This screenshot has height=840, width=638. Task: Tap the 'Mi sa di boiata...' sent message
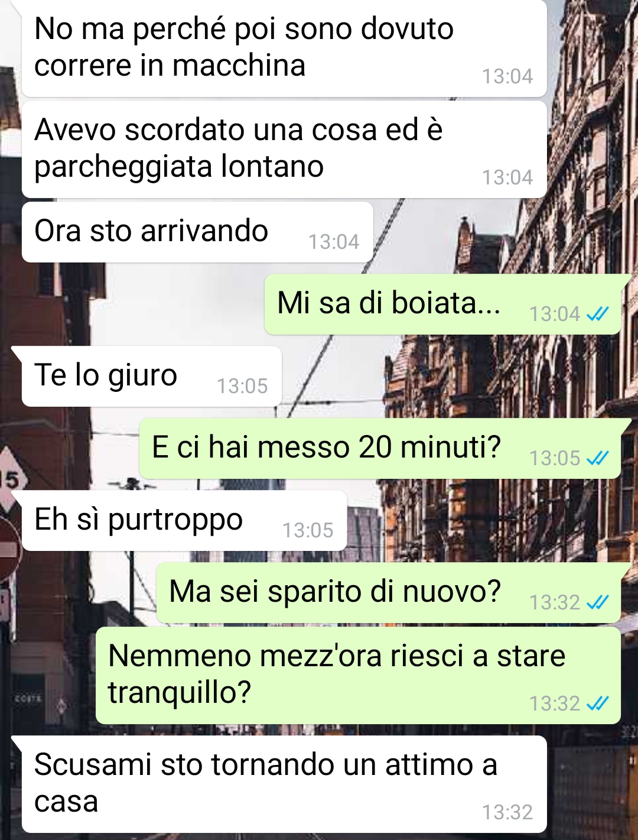(x=442, y=304)
